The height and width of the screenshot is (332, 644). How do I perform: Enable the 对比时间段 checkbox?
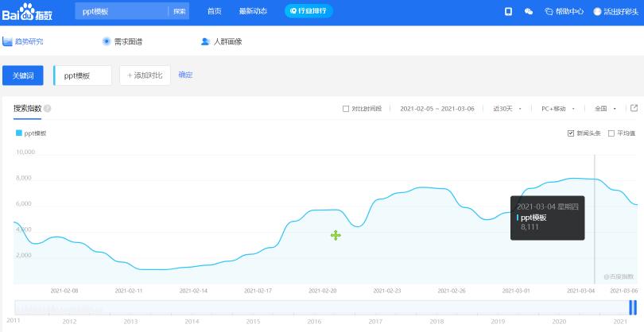click(346, 109)
